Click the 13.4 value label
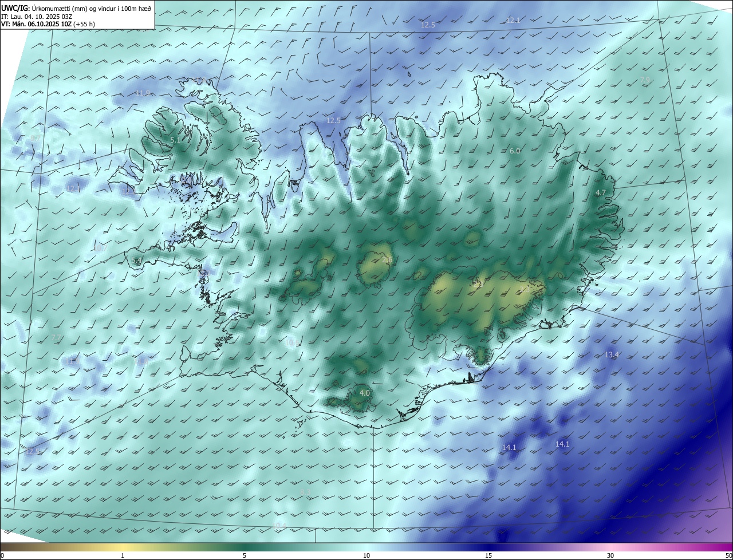Image resolution: width=733 pixels, height=560 pixels. tap(612, 355)
